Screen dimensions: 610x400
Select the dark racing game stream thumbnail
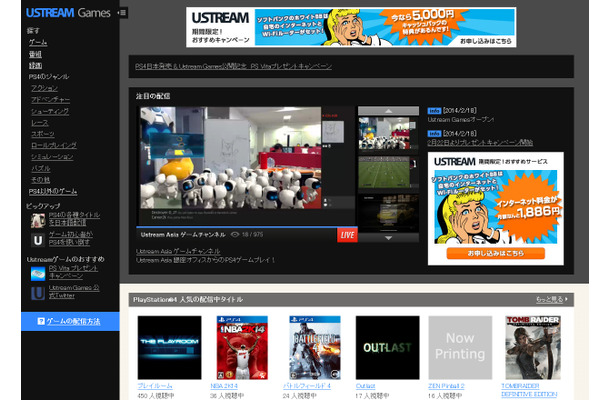[388, 213]
